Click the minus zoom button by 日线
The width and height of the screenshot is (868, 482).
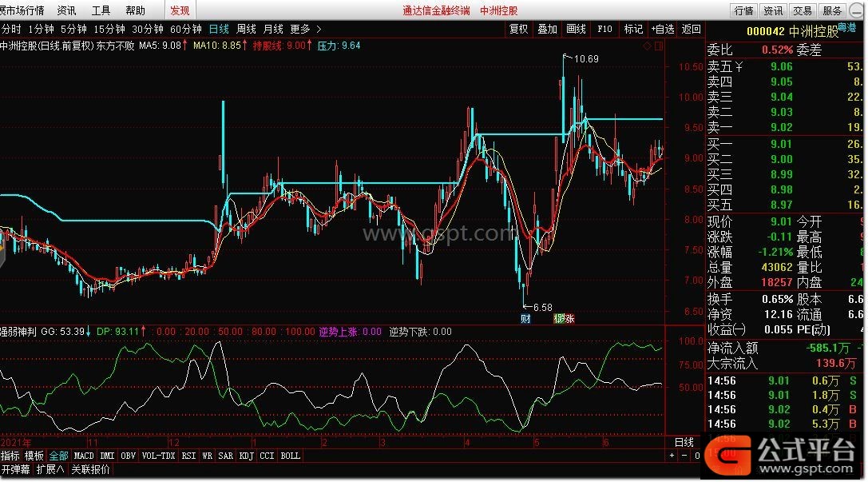click(684, 456)
